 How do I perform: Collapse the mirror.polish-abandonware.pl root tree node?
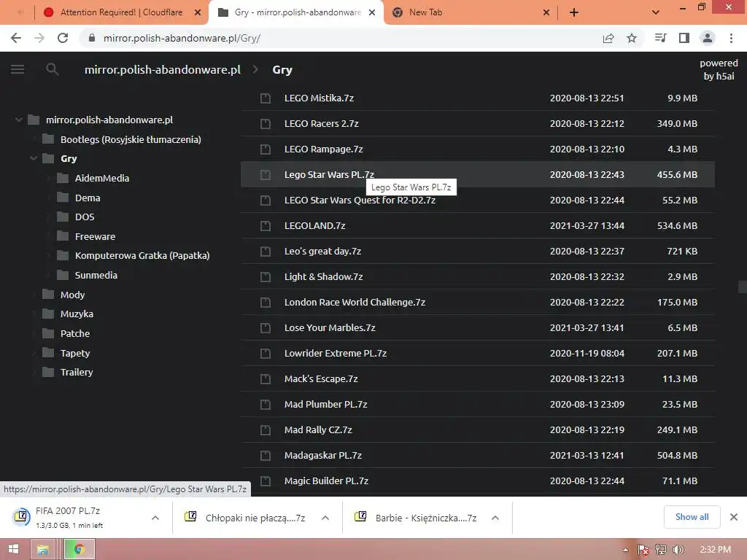[18, 120]
